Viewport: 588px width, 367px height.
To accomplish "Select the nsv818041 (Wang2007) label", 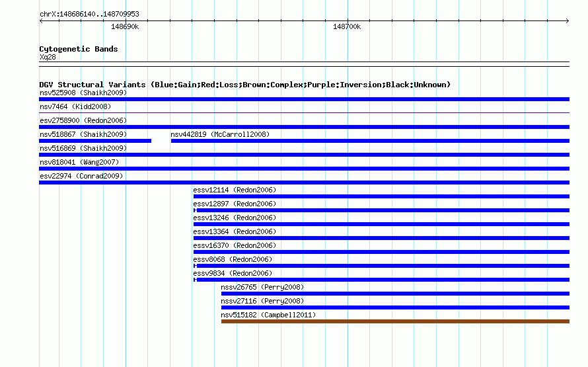I will [79, 162].
